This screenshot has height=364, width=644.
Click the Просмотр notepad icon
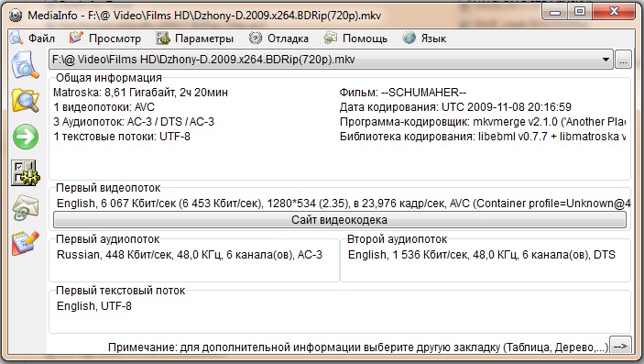coord(76,38)
